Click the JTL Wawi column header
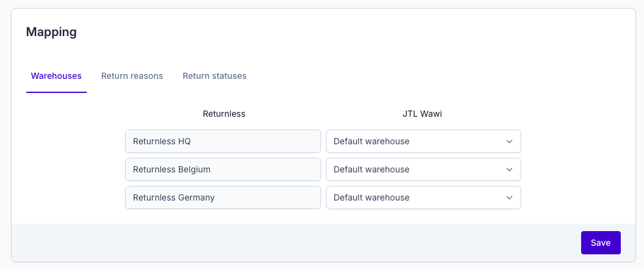Viewport: 644px width, 269px height. click(x=422, y=114)
